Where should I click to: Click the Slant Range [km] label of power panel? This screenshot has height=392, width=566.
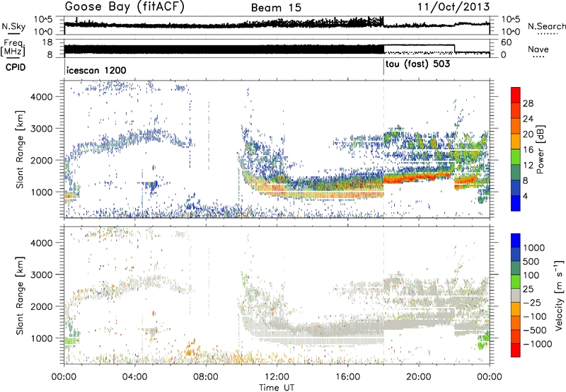tap(20, 149)
